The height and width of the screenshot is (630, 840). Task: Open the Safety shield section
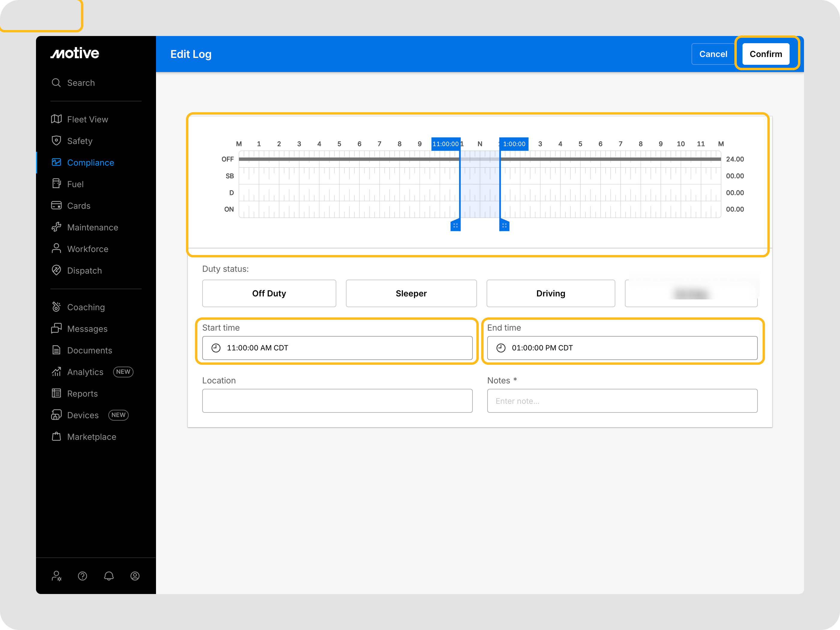[79, 141]
